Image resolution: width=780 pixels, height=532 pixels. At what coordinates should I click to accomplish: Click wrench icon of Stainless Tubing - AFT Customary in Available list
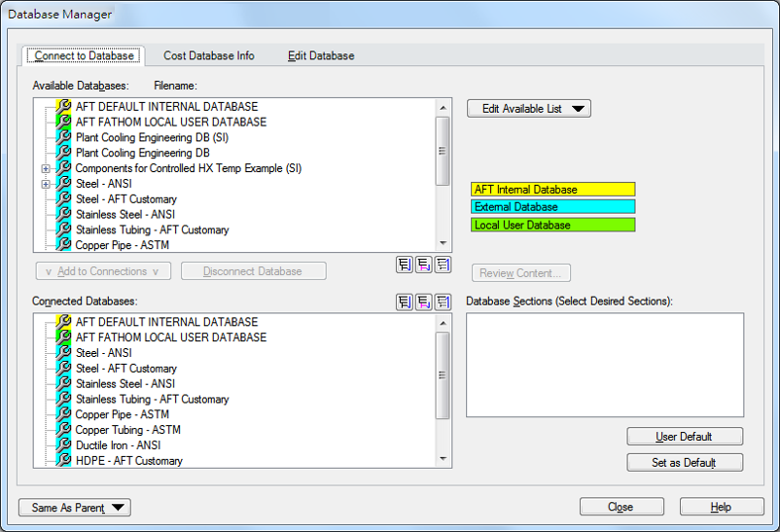tap(63, 230)
